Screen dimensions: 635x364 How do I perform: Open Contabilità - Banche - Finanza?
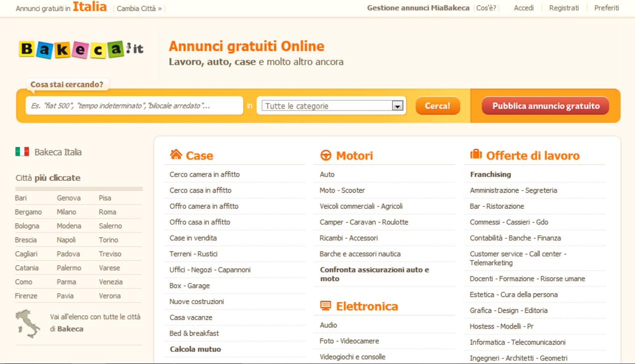[515, 238]
